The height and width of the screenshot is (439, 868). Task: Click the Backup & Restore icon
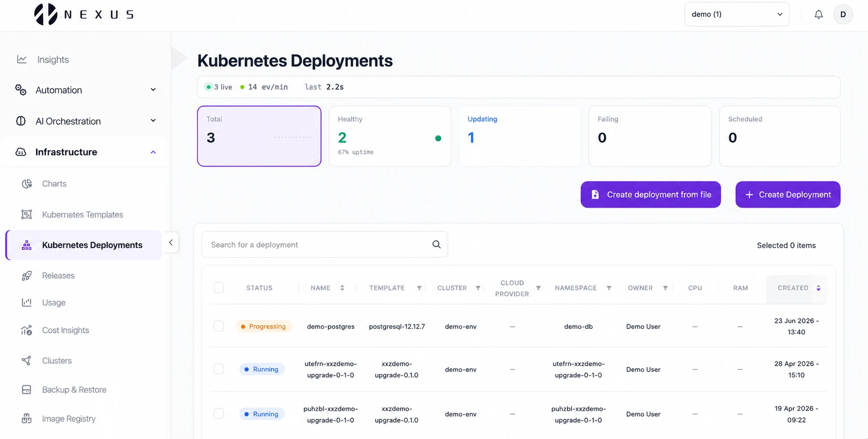[x=27, y=390]
